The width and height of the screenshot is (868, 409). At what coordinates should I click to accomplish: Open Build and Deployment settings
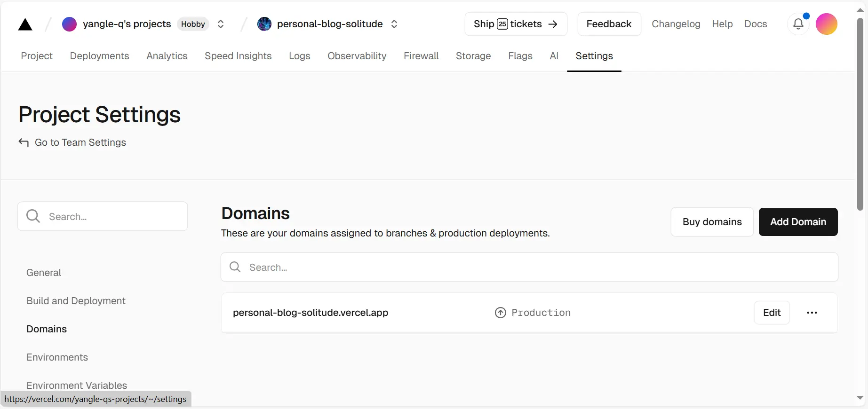[76, 301]
